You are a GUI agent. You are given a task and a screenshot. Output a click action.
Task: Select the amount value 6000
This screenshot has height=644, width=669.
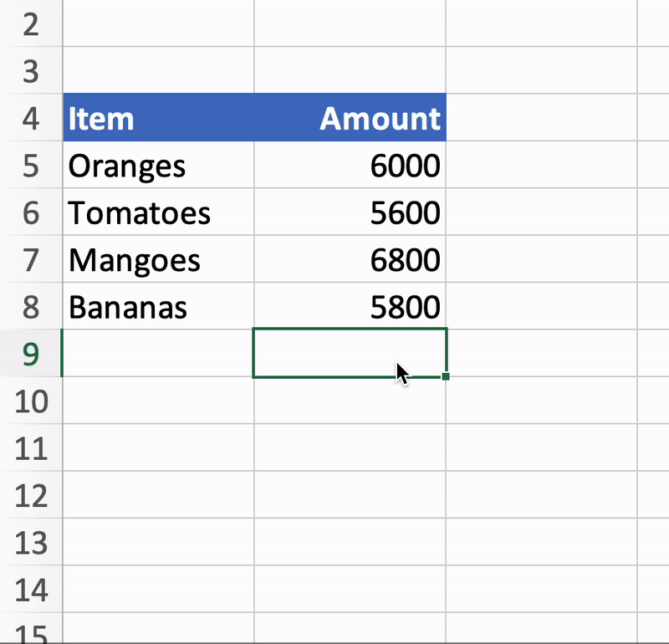tap(351, 166)
